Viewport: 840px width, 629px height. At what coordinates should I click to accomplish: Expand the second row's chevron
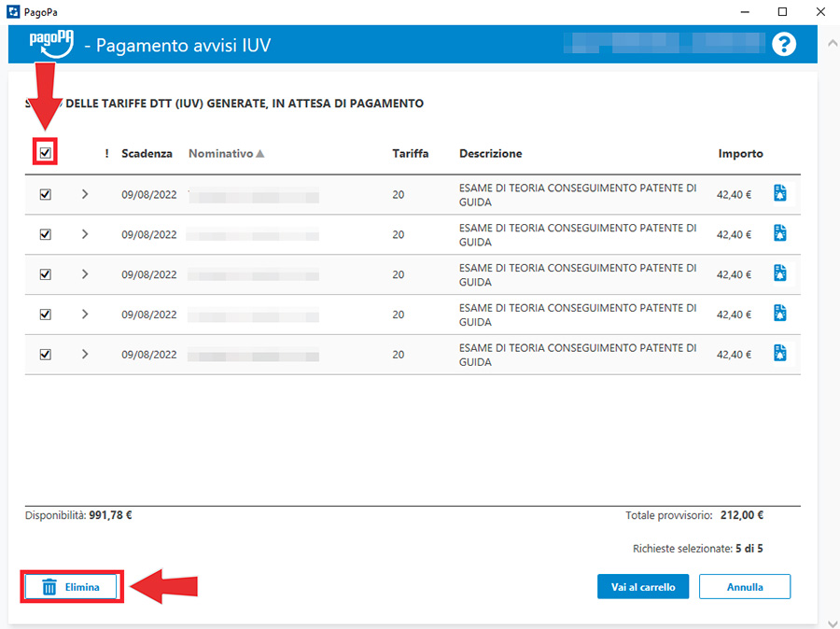(x=85, y=234)
